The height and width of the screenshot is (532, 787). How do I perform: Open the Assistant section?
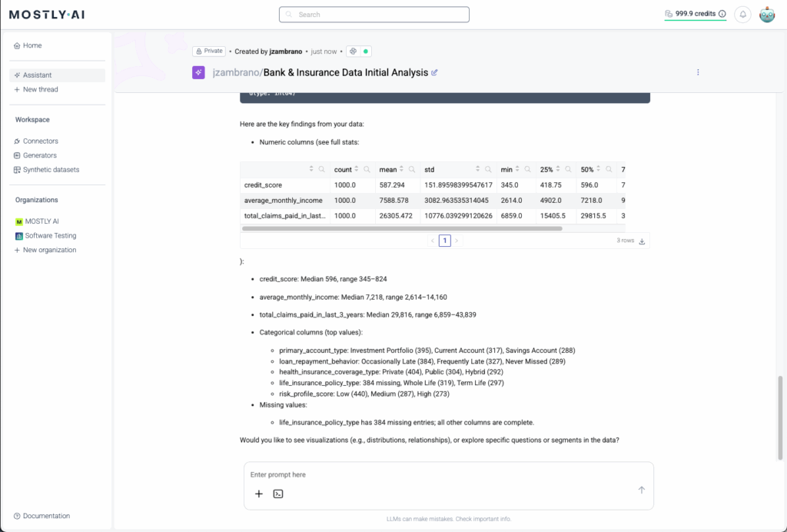57,75
